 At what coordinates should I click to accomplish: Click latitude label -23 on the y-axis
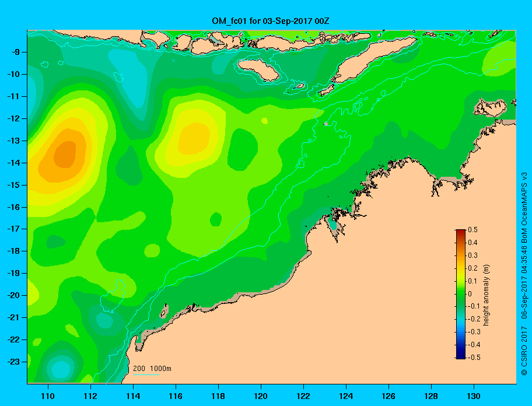[13, 362]
